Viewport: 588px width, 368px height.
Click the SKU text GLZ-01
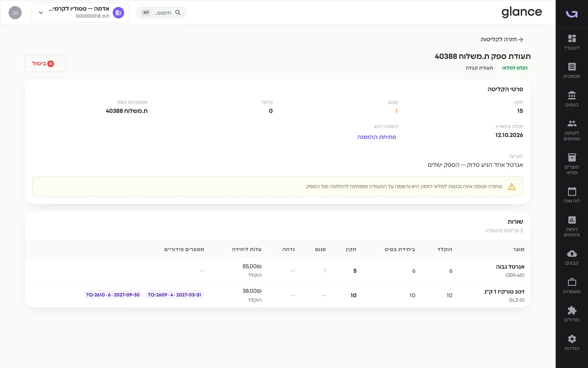516,300
